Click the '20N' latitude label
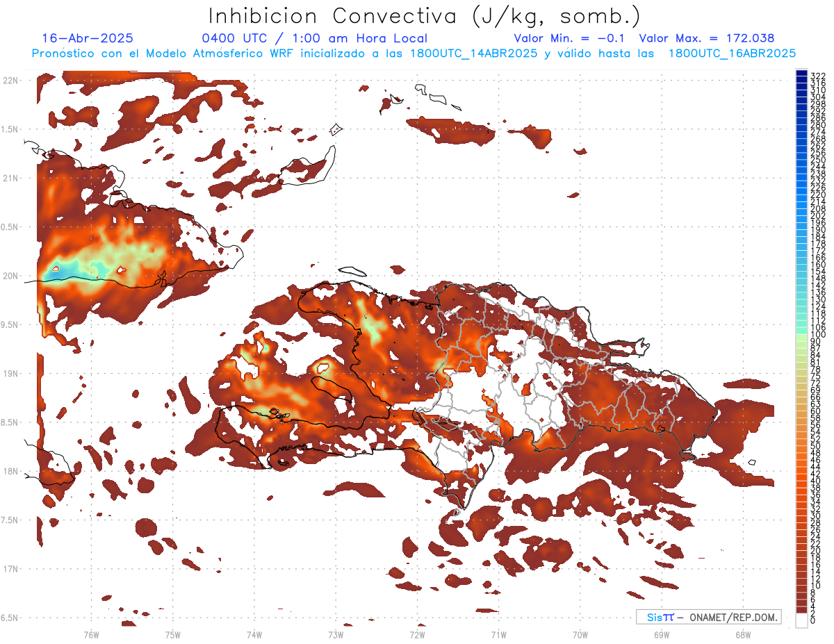Image resolution: width=834 pixels, height=644 pixels. click(x=11, y=276)
